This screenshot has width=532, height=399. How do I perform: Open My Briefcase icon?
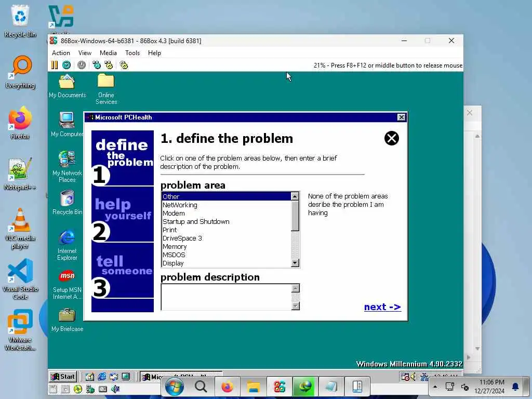[x=67, y=320]
